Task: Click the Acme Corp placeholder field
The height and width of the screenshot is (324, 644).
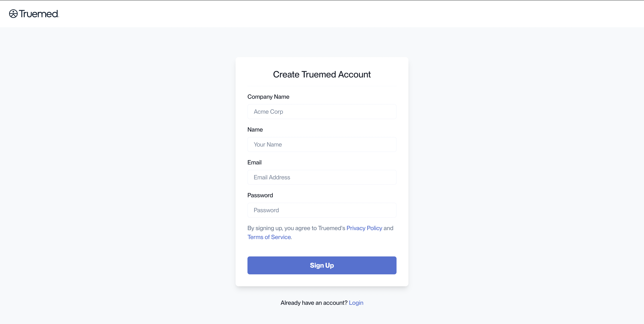Action: click(x=322, y=112)
